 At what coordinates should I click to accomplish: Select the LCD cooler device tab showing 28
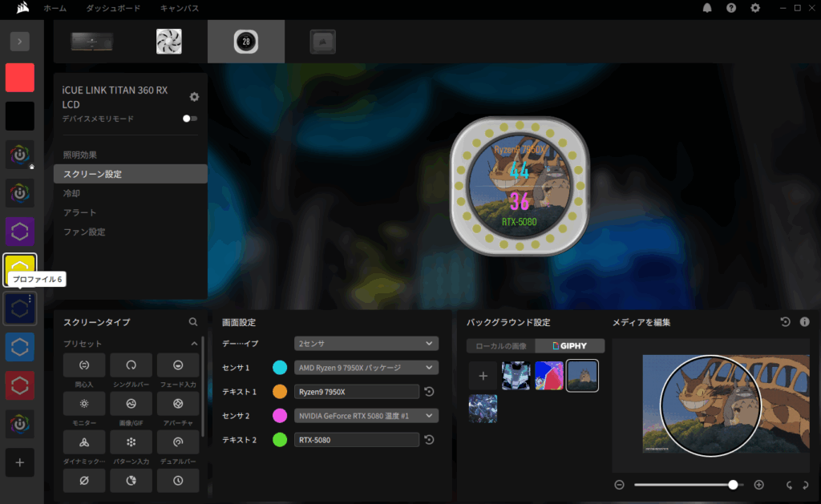click(x=246, y=42)
